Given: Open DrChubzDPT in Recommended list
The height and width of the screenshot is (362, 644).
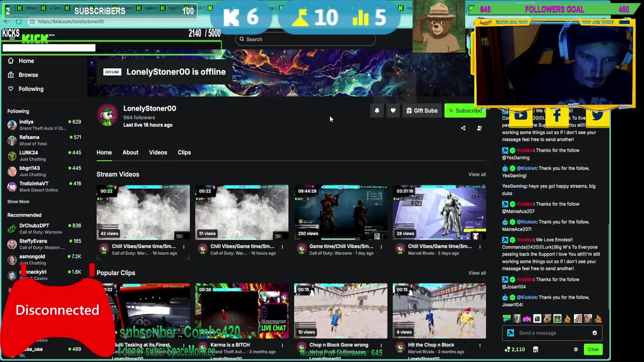Looking at the screenshot, I should [44, 229].
